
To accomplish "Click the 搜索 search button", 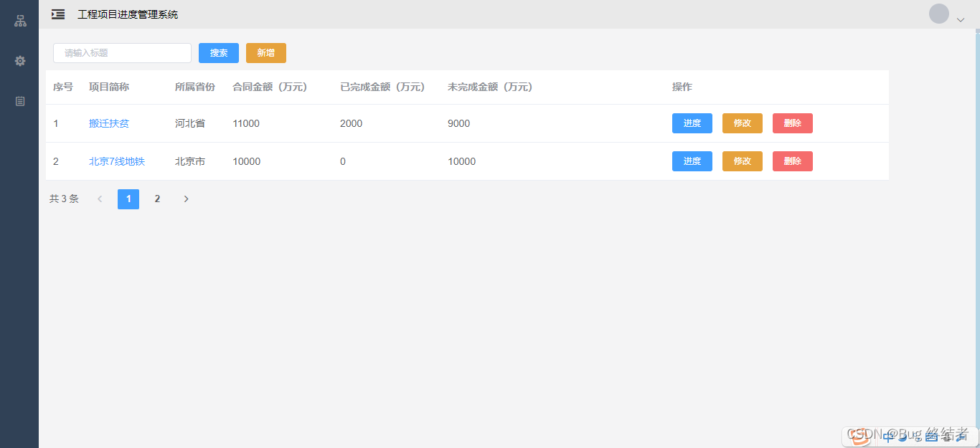I will tap(219, 53).
